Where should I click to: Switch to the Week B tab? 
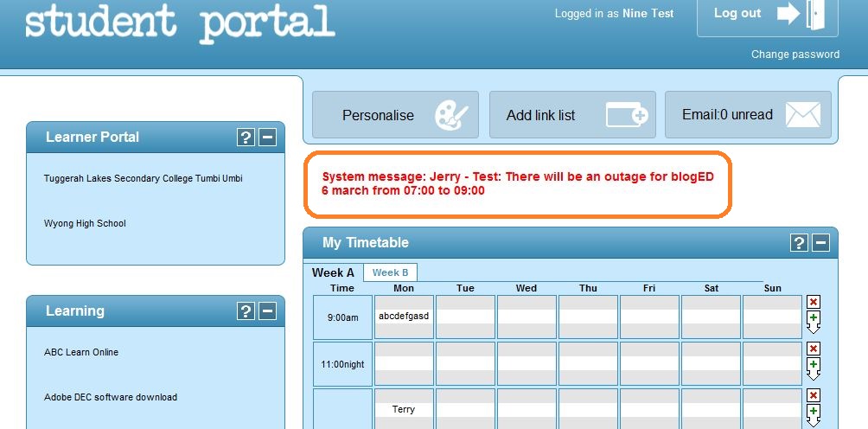point(391,272)
